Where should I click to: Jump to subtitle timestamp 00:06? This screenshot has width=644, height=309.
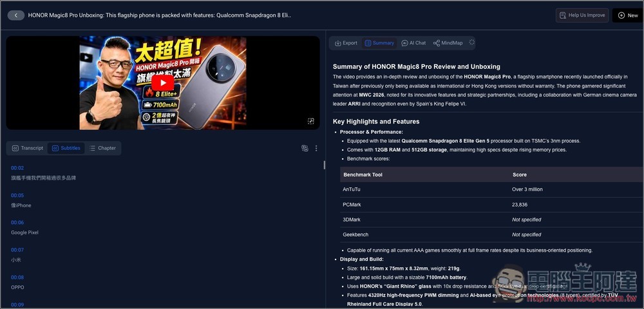click(x=17, y=222)
